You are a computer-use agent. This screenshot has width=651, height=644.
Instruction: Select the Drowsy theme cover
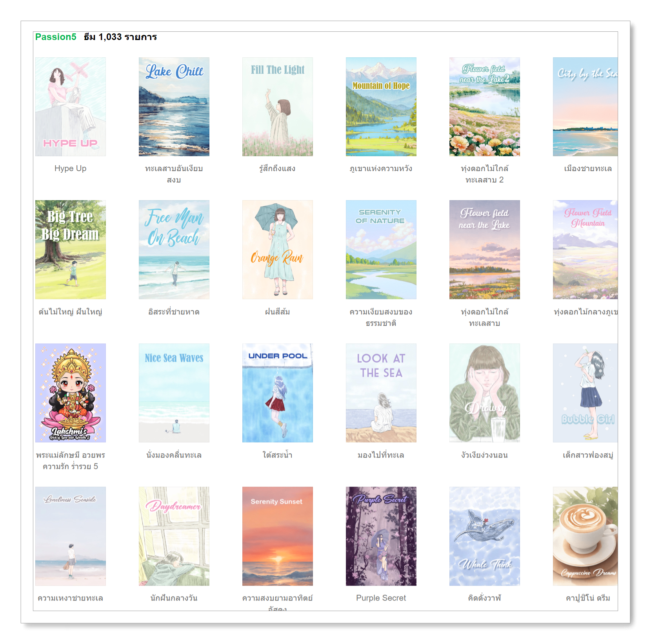pos(485,393)
